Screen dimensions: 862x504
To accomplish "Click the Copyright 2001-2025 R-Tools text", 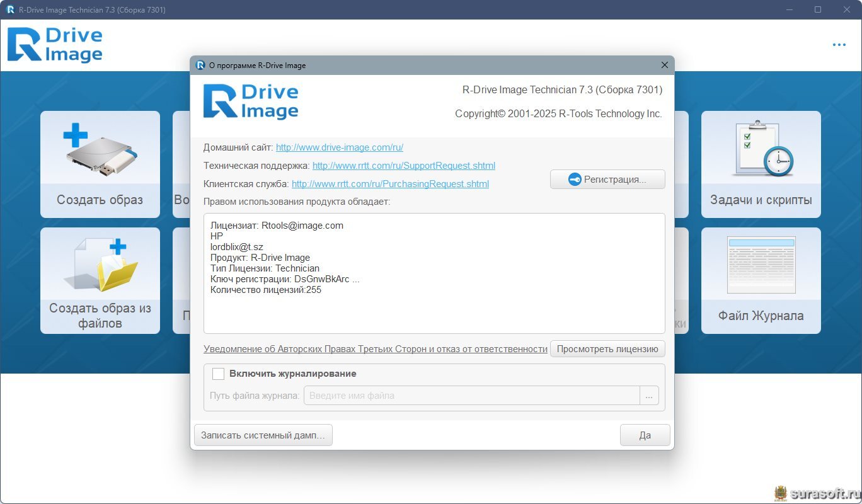I will [x=558, y=114].
